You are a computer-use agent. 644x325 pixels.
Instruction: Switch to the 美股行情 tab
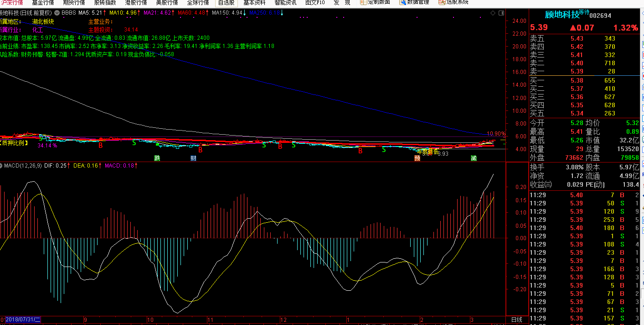tap(167, 2)
